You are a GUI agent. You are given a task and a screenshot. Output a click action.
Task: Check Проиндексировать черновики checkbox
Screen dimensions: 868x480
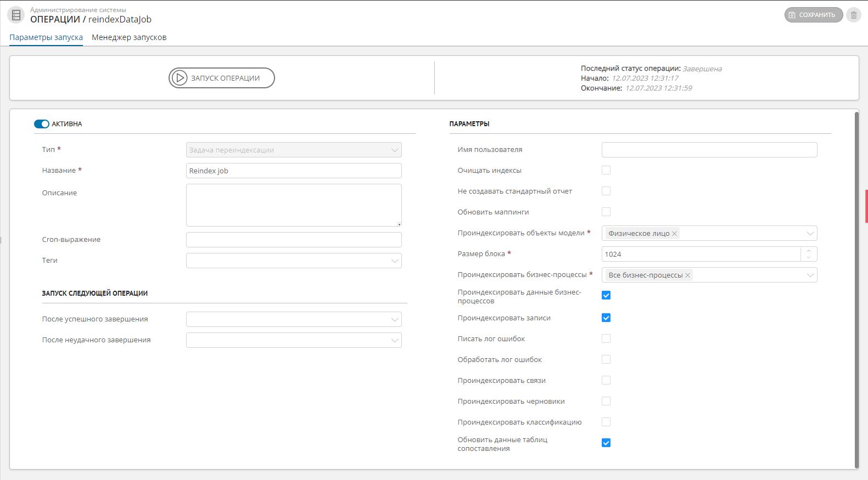pos(606,401)
